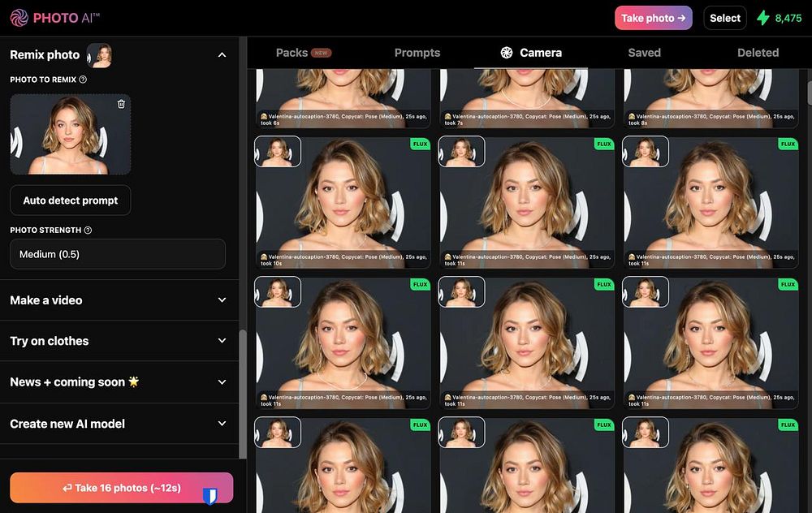This screenshot has width=812, height=513.
Task: Click reference inset on the photo that took 10s
Action: (x=278, y=151)
